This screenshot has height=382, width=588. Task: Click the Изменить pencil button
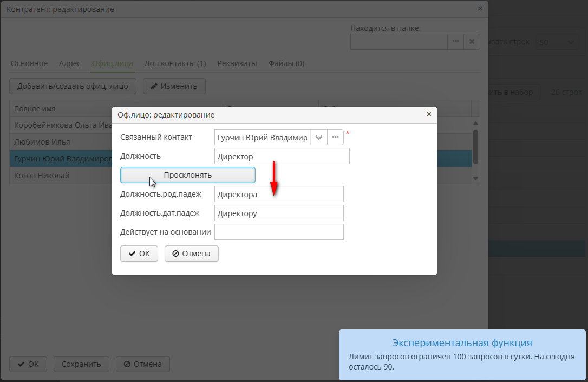pyautogui.click(x=174, y=86)
